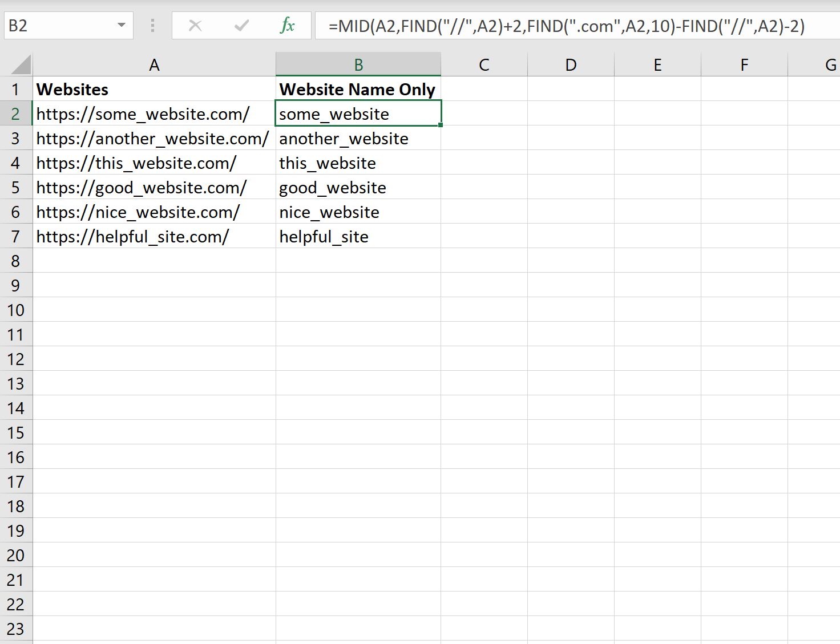Click inside the formula bar
This screenshot has width=840, height=644.
(x=514, y=25)
